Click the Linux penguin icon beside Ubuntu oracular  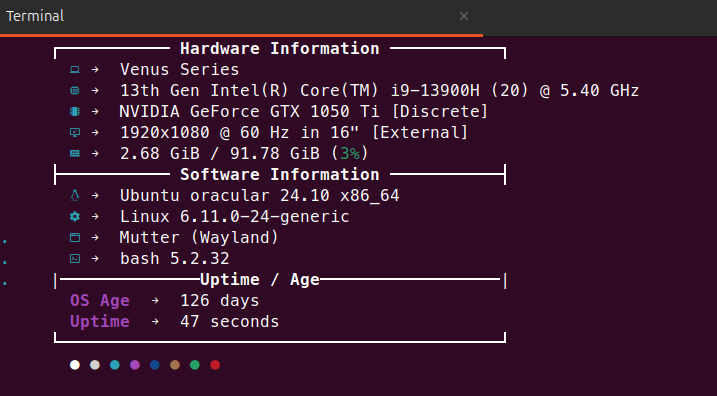point(75,196)
